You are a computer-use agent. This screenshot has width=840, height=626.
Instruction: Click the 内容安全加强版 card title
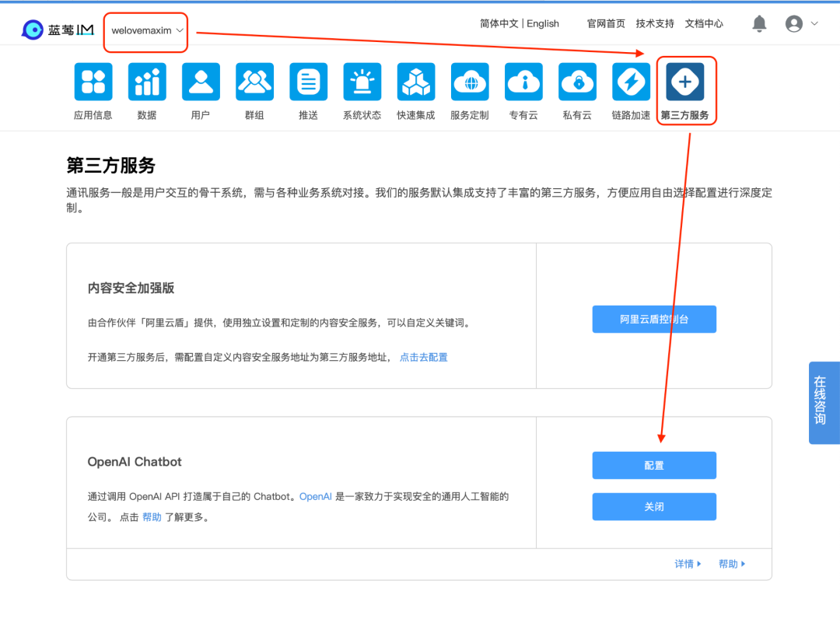coord(131,288)
